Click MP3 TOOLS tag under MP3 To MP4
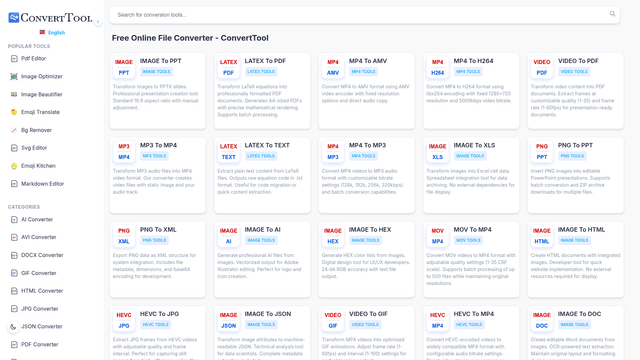Image resolution: width=640 pixels, height=360 pixels. tap(154, 156)
